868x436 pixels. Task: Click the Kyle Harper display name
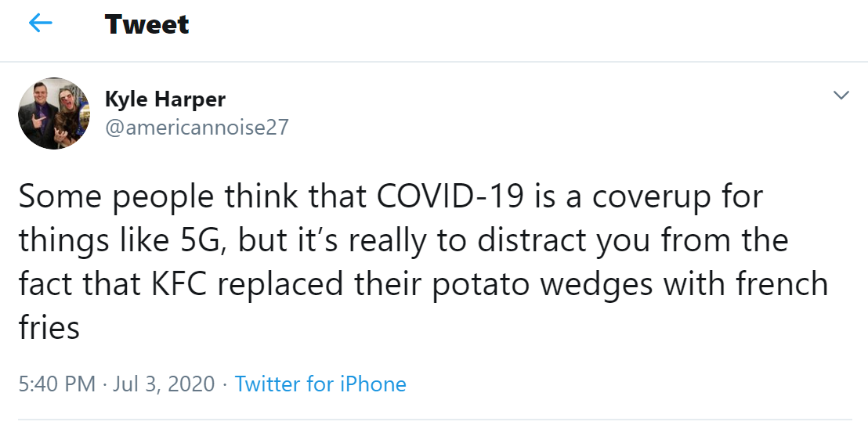point(165,99)
